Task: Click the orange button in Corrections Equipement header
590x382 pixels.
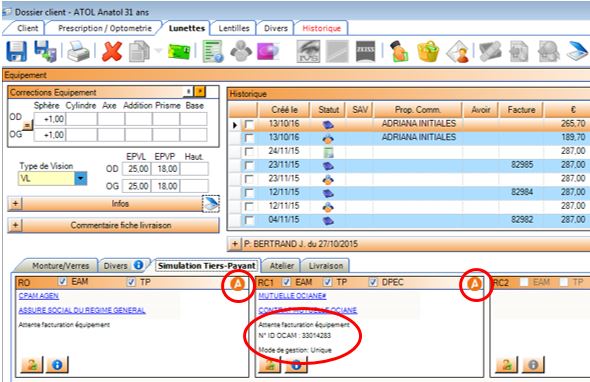Action: pyautogui.click(x=200, y=91)
